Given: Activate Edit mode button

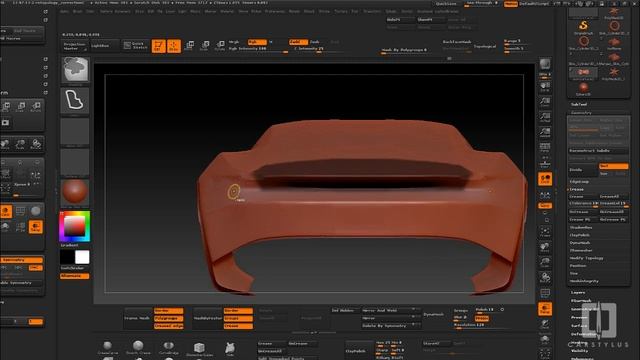Looking at the screenshot, I should click(x=158, y=46).
